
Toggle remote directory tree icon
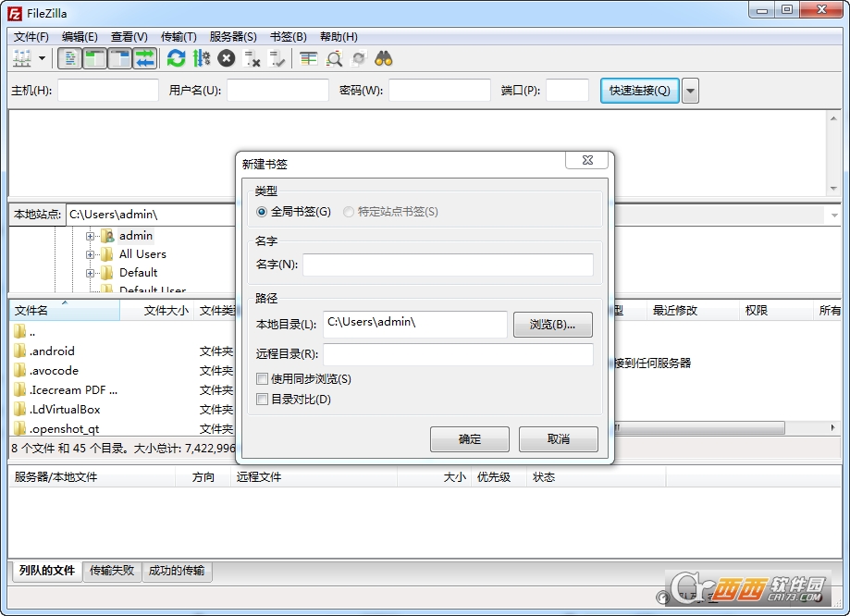click(x=119, y=58)
